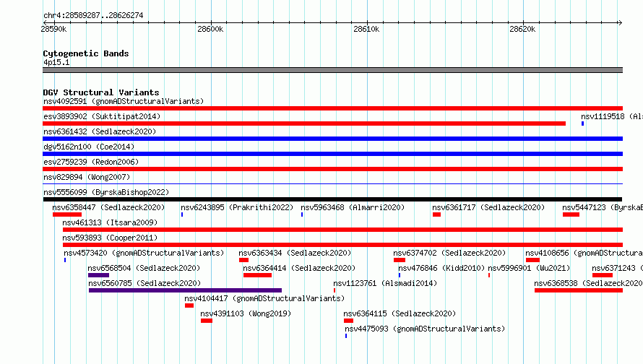
Task: Open the dgv5162n100 (Coe2014) label
Action: pos(89,147)
